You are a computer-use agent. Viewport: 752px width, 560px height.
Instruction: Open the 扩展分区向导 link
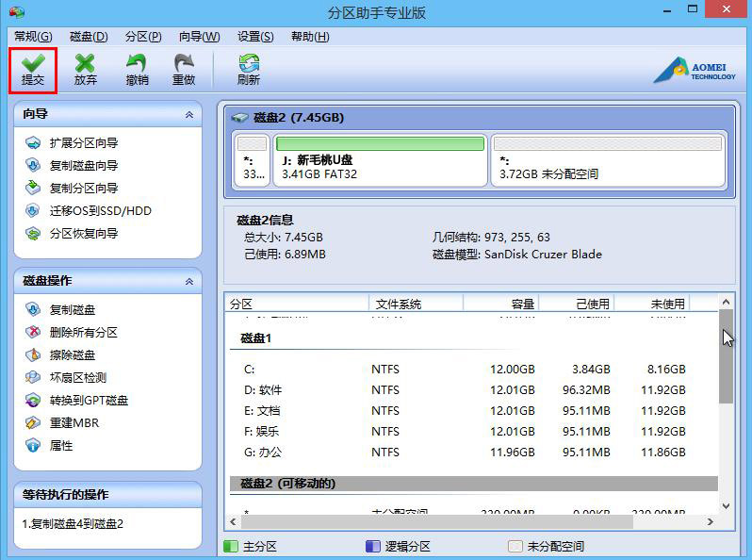point(84,142)
